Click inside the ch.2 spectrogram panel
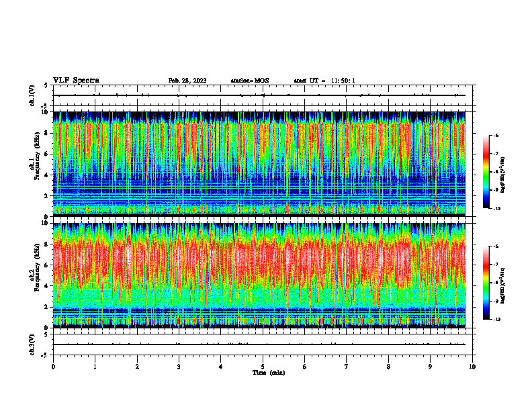532x411 pixels. [x=259, y=275]
